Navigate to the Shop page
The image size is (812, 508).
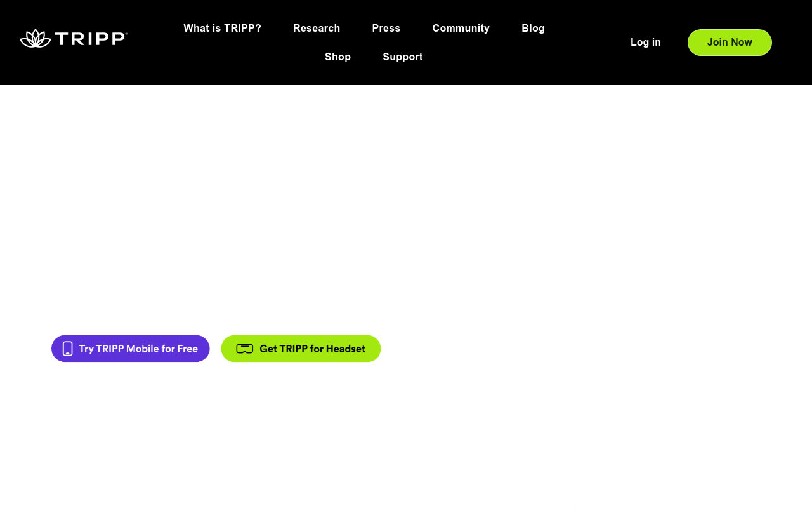[x=338, y=57]
